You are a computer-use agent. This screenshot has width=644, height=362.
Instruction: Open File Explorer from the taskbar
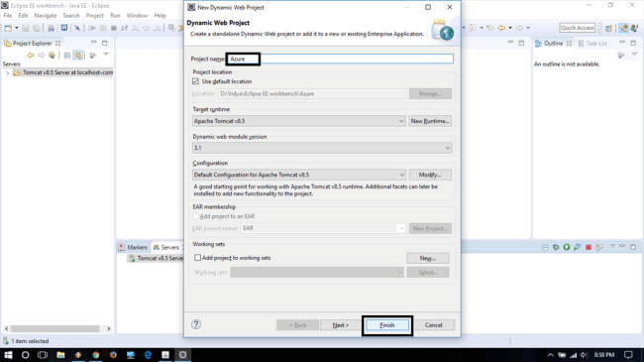pos(60,355)
